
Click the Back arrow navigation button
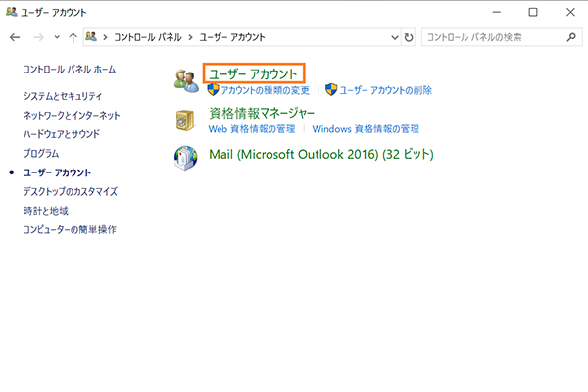15,37
